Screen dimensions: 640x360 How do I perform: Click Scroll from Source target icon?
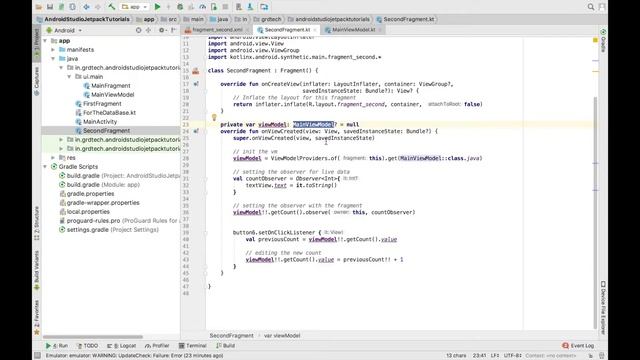(138, 30)
